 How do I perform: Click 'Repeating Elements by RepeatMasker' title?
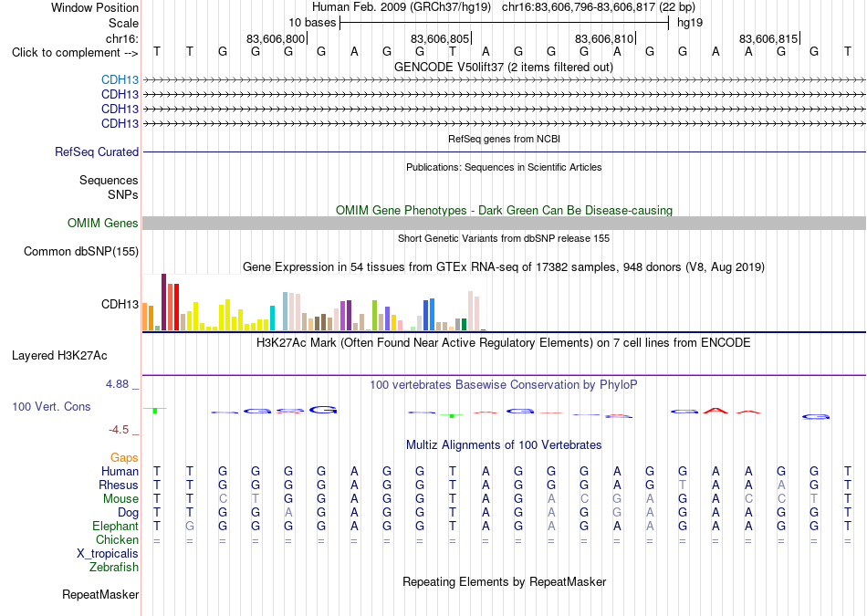click(504, 581)
